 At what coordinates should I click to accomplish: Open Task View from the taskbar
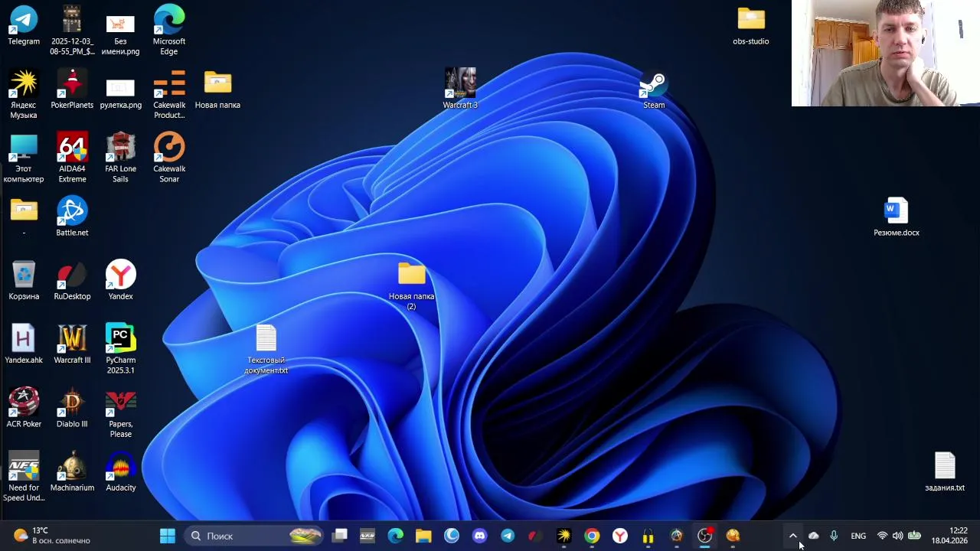[x=340, y=536]
